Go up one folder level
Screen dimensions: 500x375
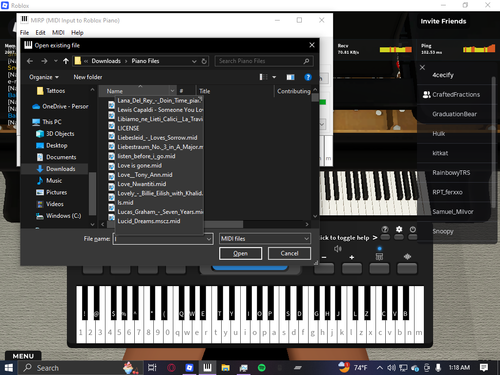click(x=66, y=61)
